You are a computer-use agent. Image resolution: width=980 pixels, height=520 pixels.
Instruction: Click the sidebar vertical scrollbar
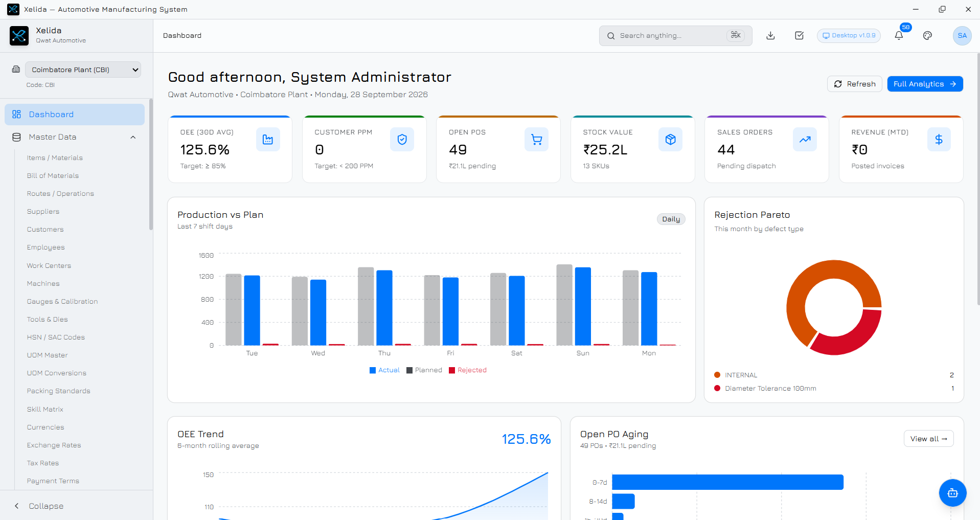pos(151,165)
